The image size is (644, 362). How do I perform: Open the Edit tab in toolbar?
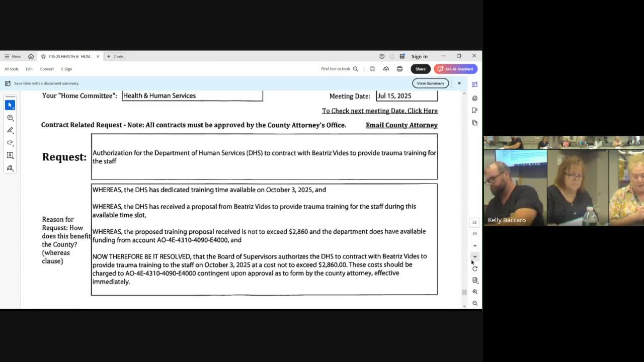pyautogui.click(x=29, y=69)
